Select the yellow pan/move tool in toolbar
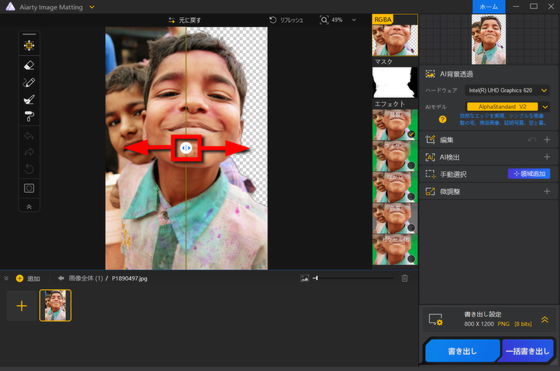Screen dimensions: 560x371 click(x=29, y=45)
